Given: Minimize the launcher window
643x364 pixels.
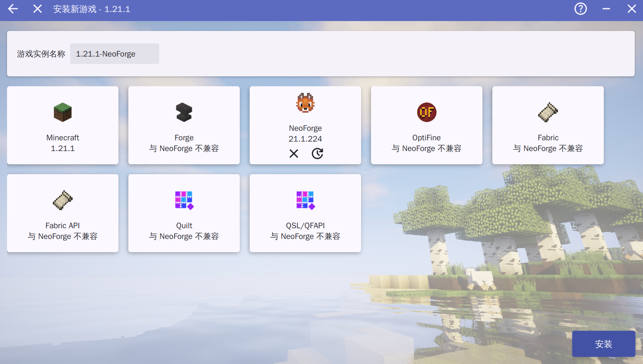Looking at the screenshot, I should 606,9.
